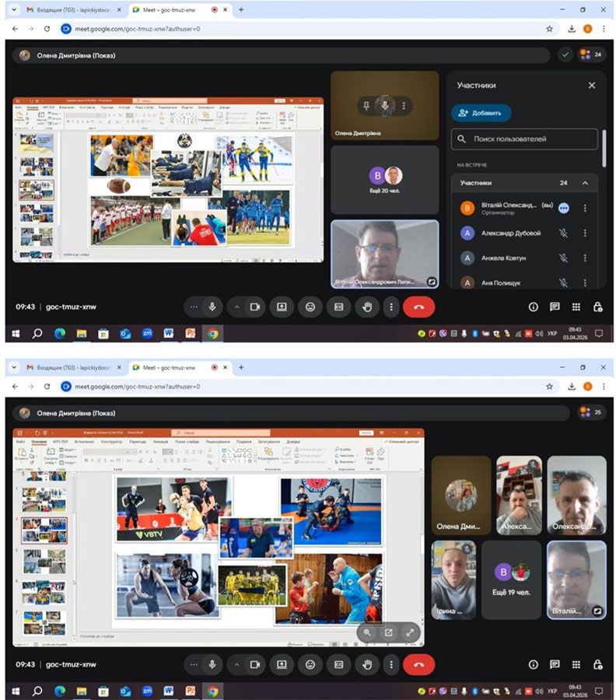Toggle microphone in the upper Meet window
The width and height of the screenshot is (616, 700).
pos(212,306)
